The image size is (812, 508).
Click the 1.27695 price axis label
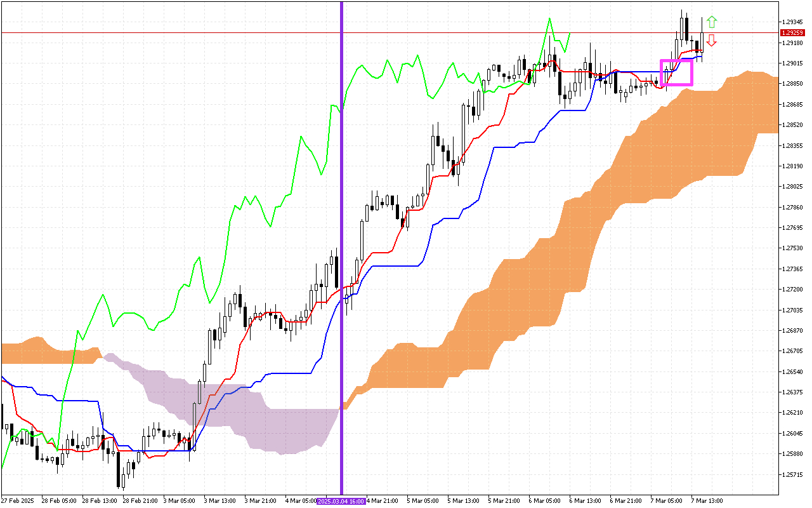tap(794, 228)
